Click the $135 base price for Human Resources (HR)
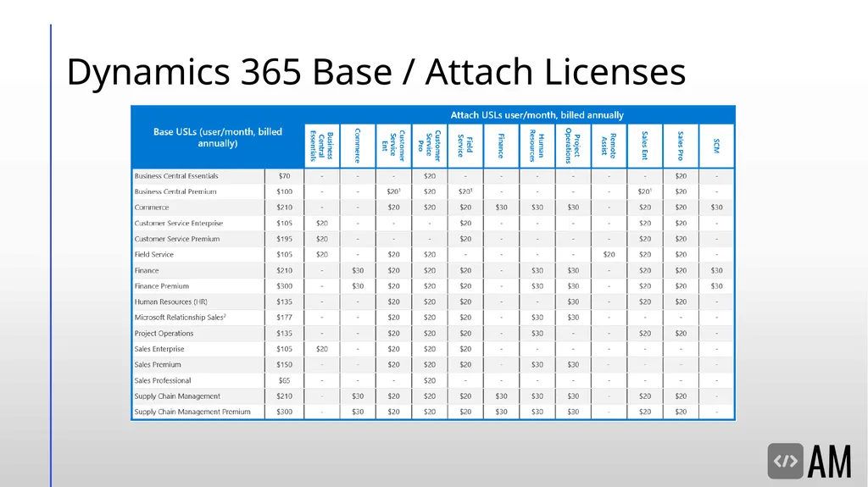The image size is (868, 487). [285, 302]
